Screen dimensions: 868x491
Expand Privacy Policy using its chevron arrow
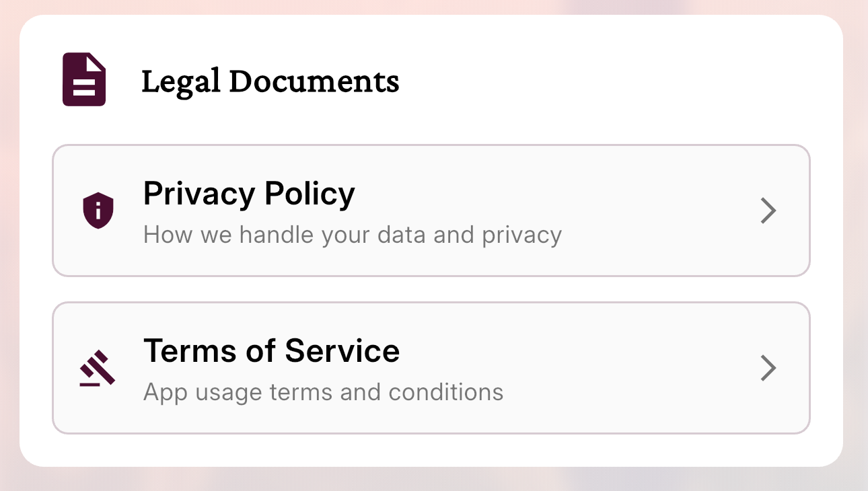pos(768,211)
